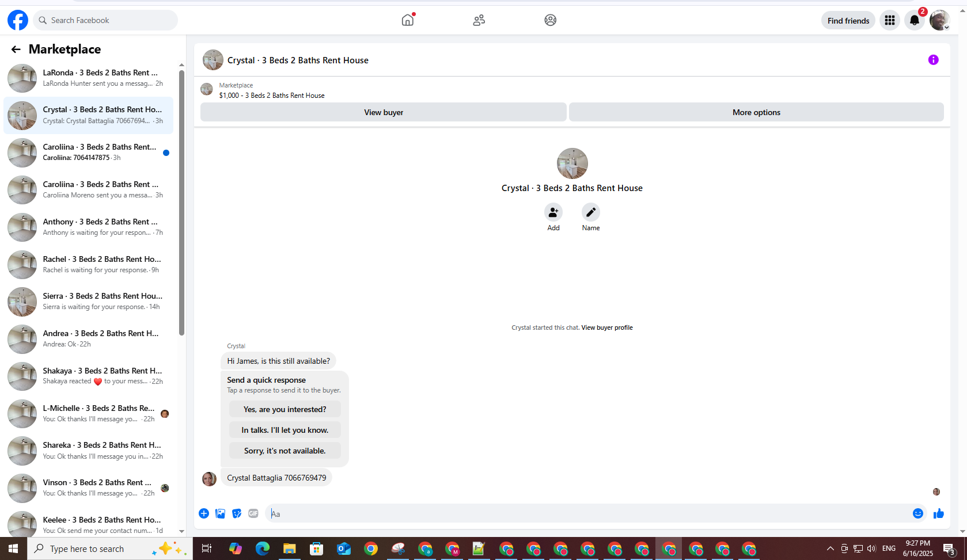The height and width of the screenshot is (560, 967).
Task: Open the Keelee conversation
Action: 89,525
